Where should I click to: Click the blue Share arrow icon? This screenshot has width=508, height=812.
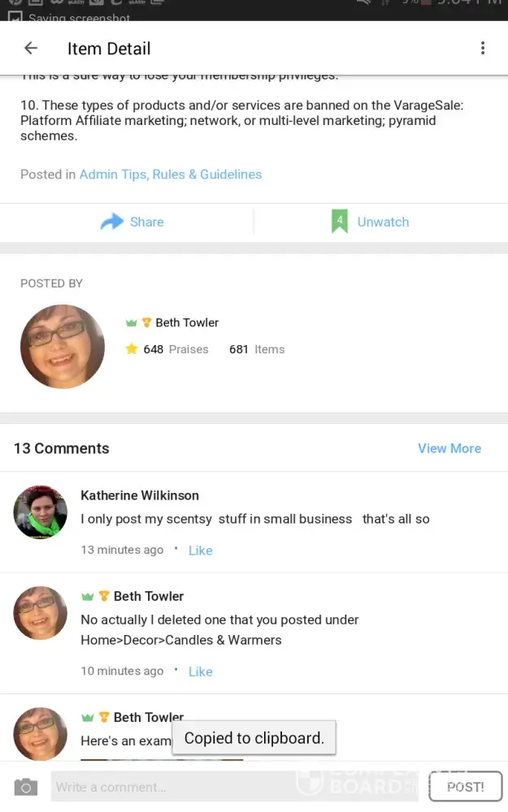click(111, 222)
